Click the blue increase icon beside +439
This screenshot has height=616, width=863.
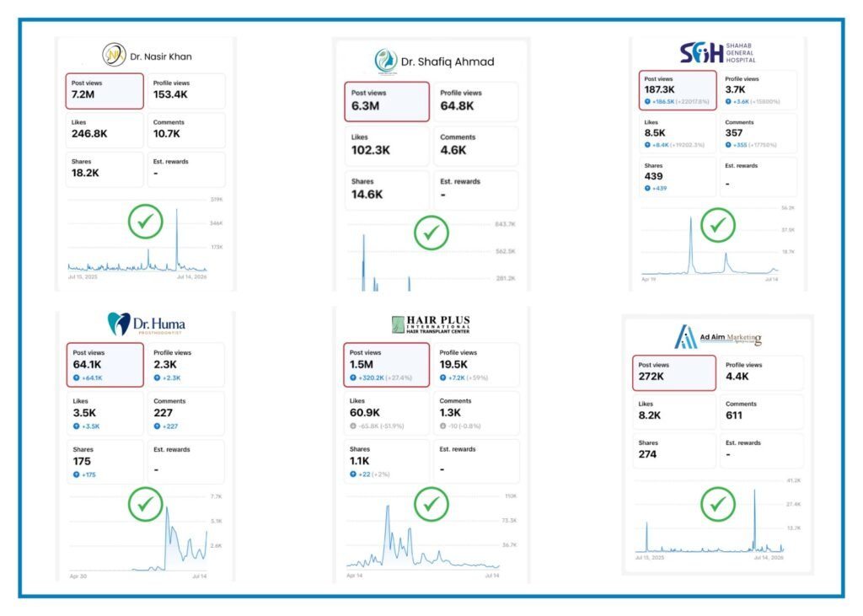(647, 188)
